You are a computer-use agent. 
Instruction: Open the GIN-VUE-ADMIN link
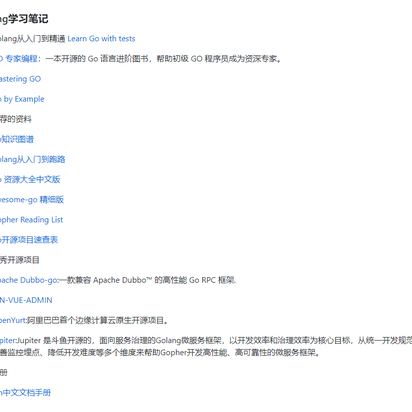click(26, 300)
